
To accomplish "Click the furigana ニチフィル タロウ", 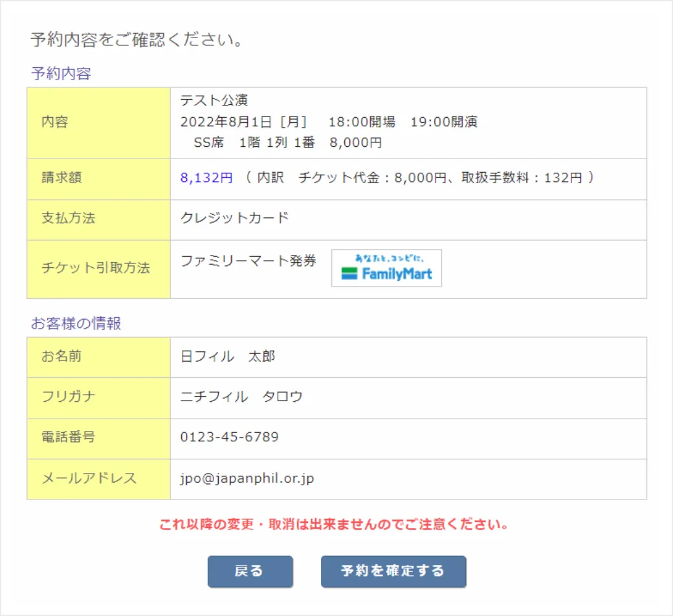I will click(x=241, y=397).
